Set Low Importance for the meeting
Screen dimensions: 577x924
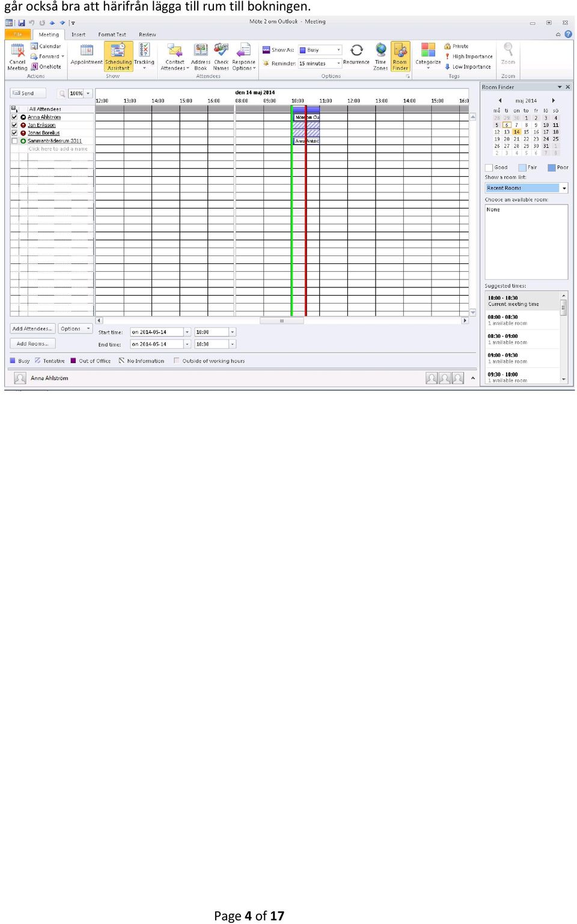(x=468, y=67)
